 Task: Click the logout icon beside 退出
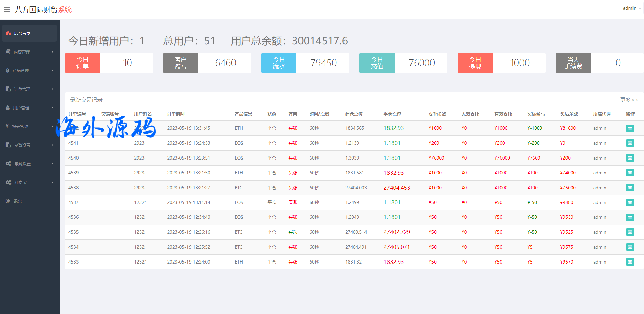pos(8,201)
